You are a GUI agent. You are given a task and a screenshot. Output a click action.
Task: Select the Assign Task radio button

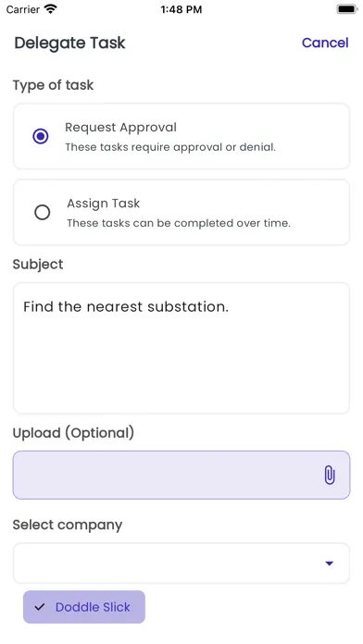tap(42, 212)
